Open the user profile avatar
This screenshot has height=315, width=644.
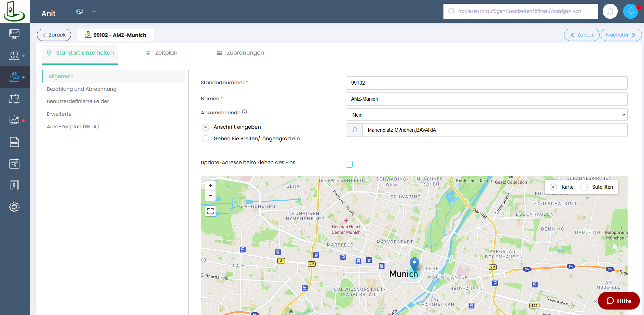tap(630, 11)
